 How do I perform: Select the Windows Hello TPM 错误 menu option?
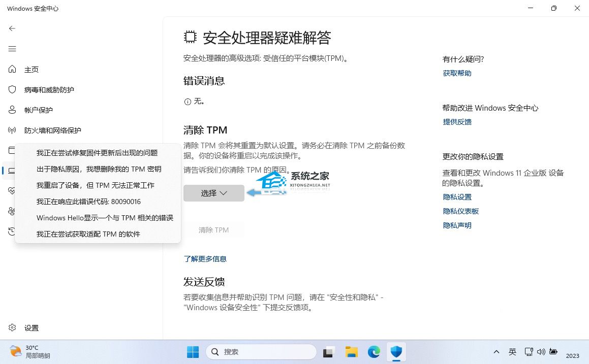105,217
